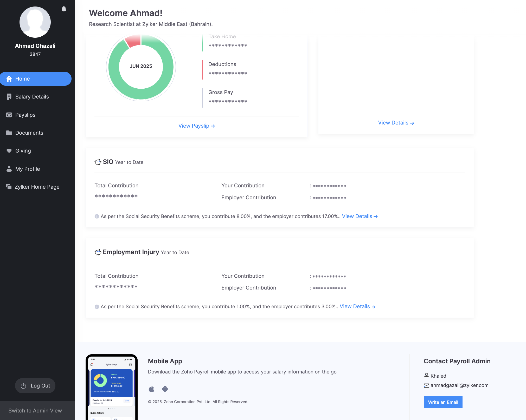Open the Giving heart icon
The image size is (526, 420).
tap(9, 151)
